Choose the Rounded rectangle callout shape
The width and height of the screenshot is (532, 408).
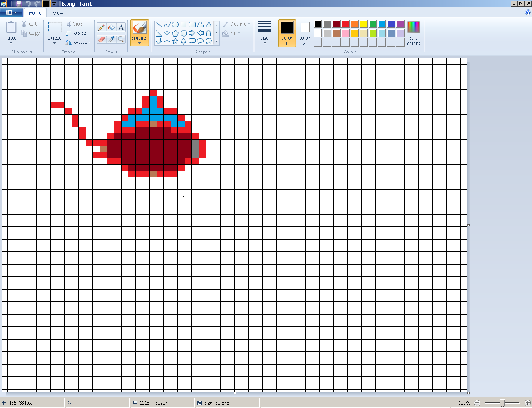coord(192,41)
